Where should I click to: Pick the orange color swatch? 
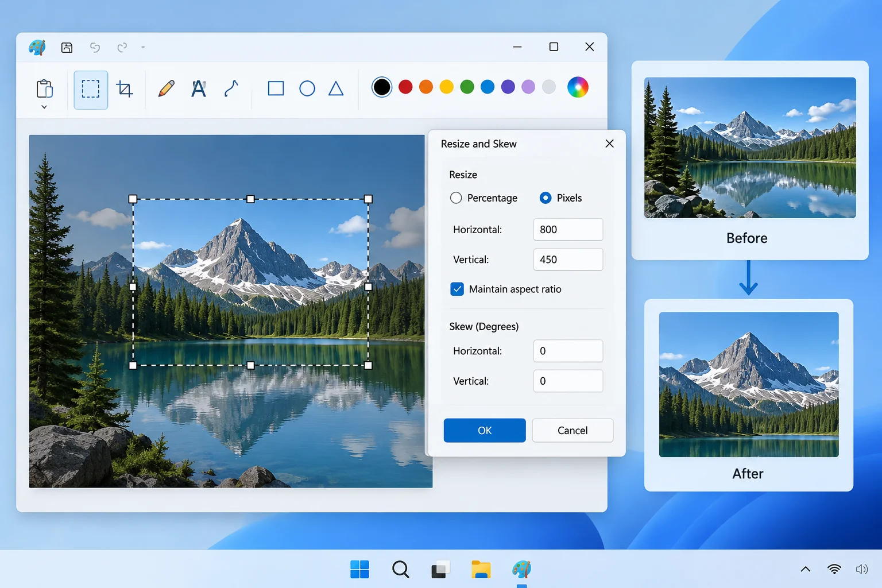click(x=426, y=87)
